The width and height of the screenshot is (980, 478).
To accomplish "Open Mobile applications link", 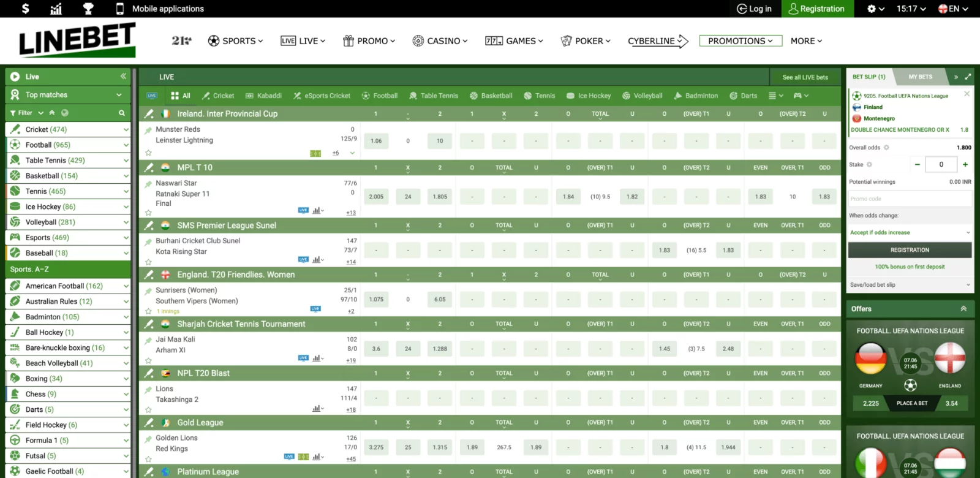I will 160,9.
